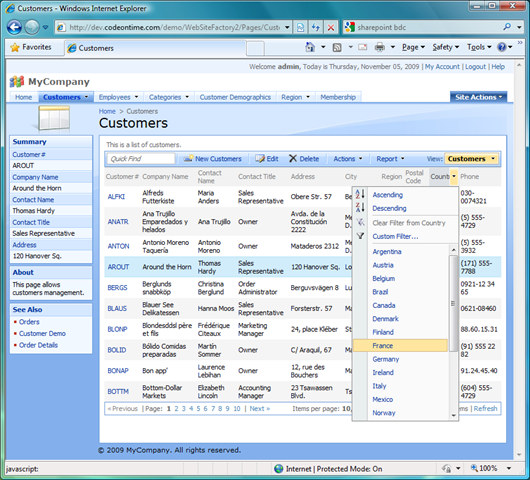Expand the Customers view selector dropdown
The width and height of the screenshot is (530, 480).
click(x=471, y=159)
